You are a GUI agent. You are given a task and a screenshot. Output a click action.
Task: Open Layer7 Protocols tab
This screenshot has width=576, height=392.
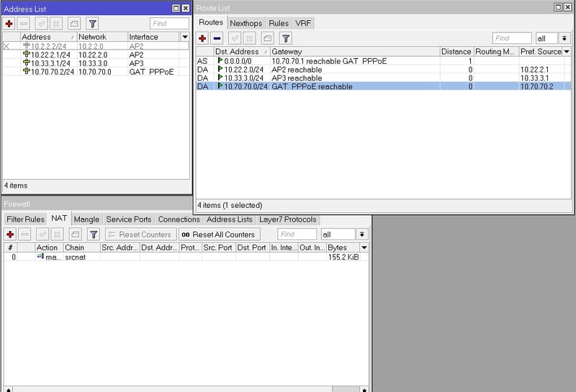pyautogui.click(x=287, y=219)
